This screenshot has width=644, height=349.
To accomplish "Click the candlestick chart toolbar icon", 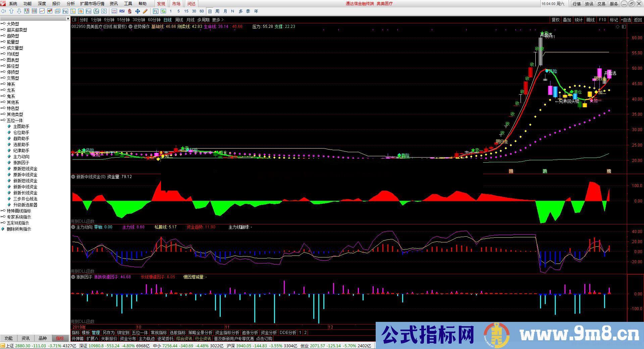I will click(50, 11).
